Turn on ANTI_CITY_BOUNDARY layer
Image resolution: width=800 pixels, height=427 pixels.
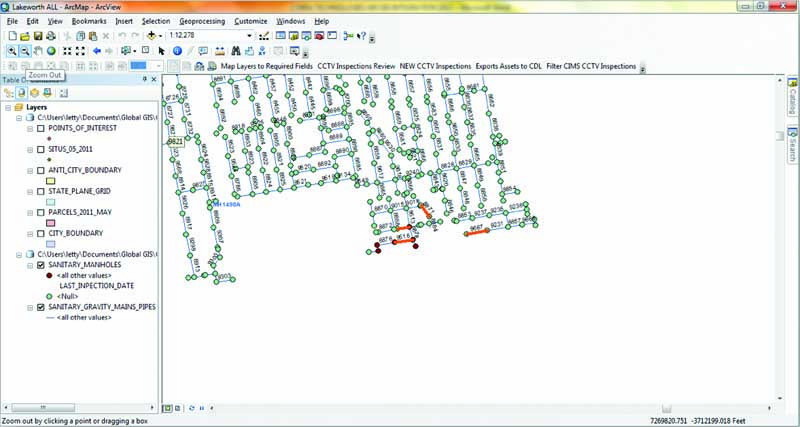(41, 170)
